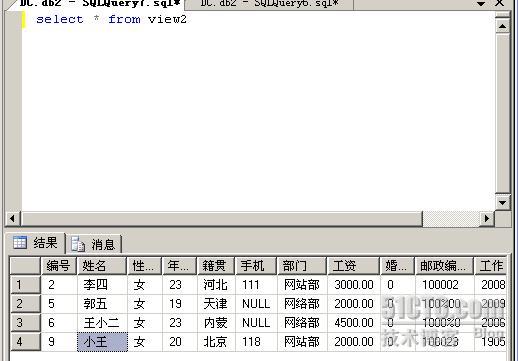Click the horizontal scroll left arrow
The height and width of the screenshot is (361, 518).
[x=13, y=219]
